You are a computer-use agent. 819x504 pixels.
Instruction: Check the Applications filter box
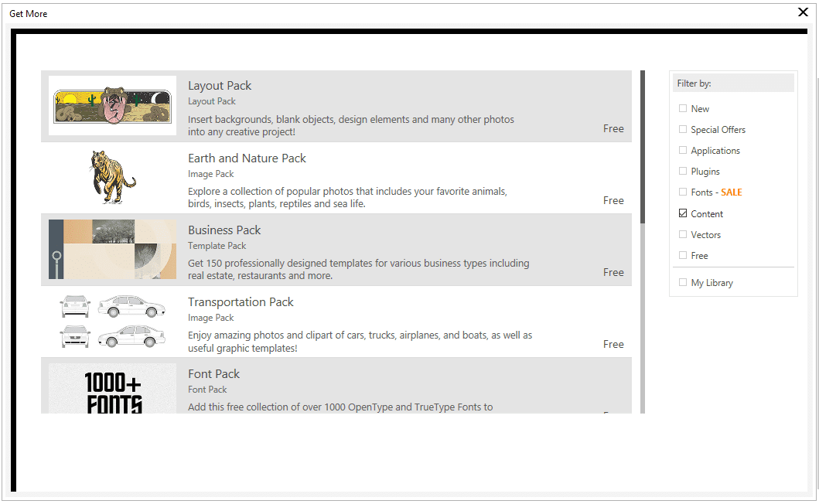[x=683, y=151]
